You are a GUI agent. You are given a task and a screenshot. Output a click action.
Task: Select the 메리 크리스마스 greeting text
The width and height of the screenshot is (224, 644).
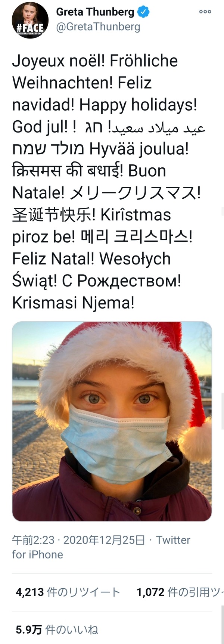[136, 237]
